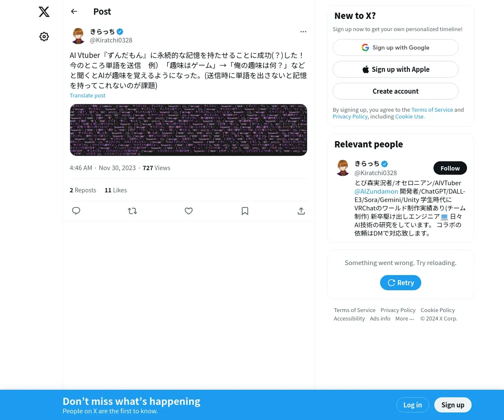Click the share upload icon
This screenshot has width=504, height=420.
click(301, 211)
